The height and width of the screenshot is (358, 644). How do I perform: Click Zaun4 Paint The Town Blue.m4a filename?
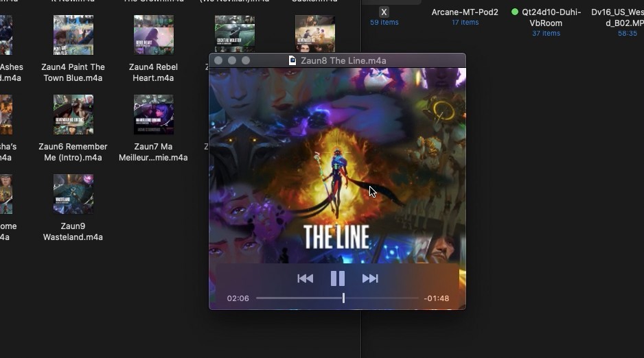pyautogui.click(x=73, y=73)
